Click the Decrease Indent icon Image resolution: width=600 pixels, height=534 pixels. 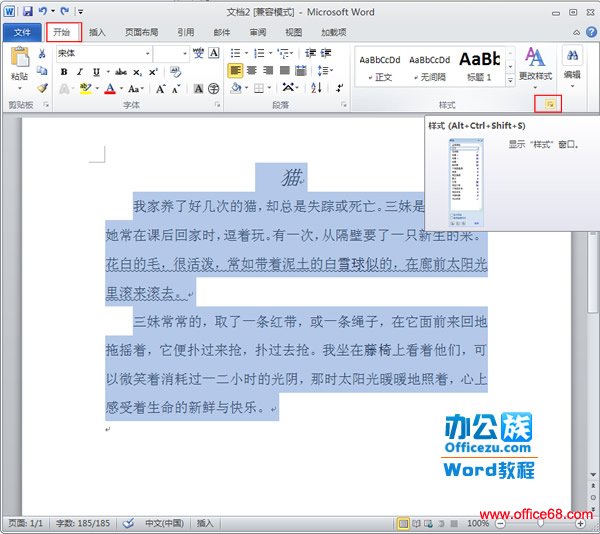310,53
